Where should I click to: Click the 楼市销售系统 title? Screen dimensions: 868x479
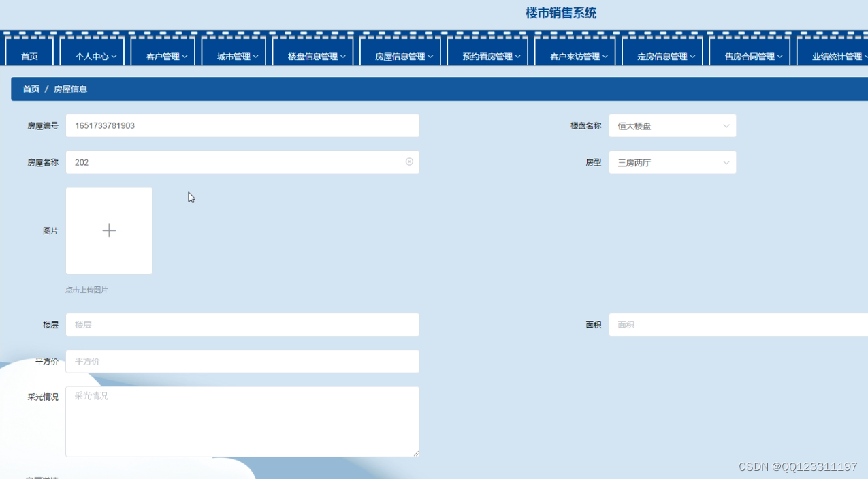(561, 13)
